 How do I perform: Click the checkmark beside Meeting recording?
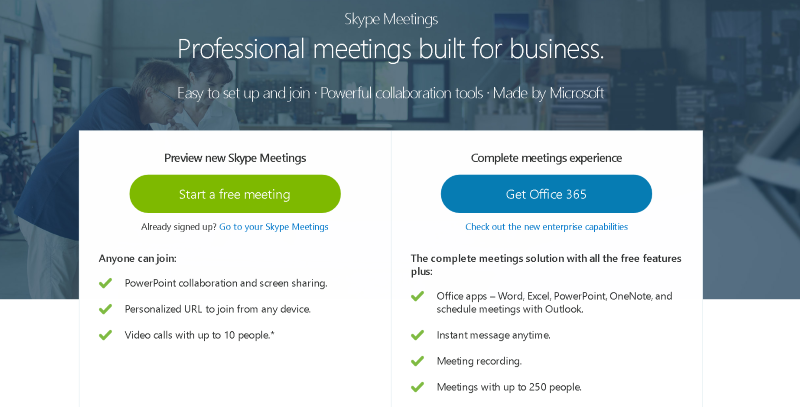point(417,361)
